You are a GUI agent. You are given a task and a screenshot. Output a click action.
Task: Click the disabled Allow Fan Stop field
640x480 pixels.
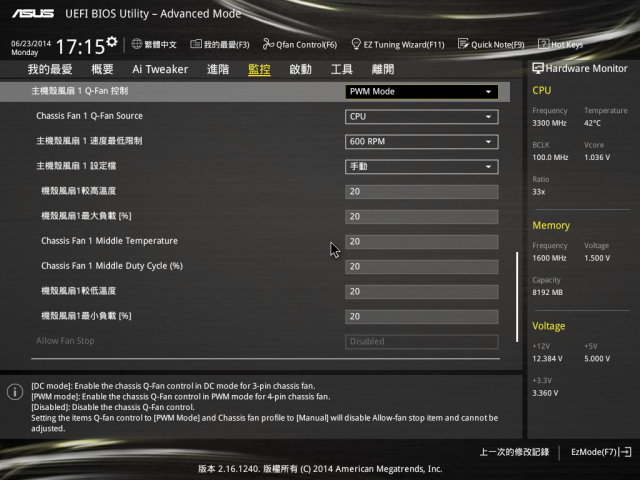pyautogui.click(x=422, y=342)
